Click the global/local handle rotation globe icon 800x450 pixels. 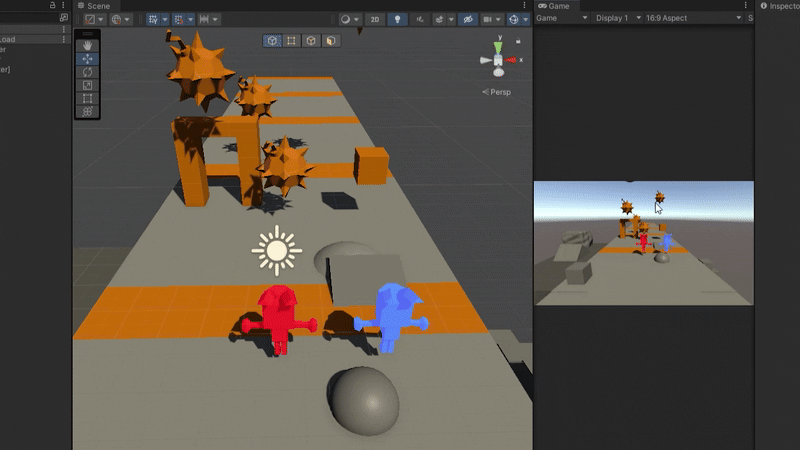(x=116, y=19)
